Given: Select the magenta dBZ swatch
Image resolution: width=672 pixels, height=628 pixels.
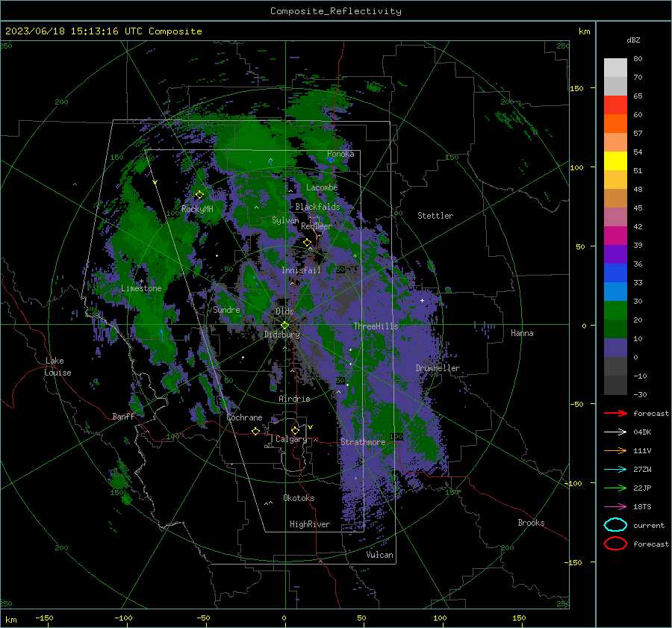Looking at the screenshot, I should point(615,235).
